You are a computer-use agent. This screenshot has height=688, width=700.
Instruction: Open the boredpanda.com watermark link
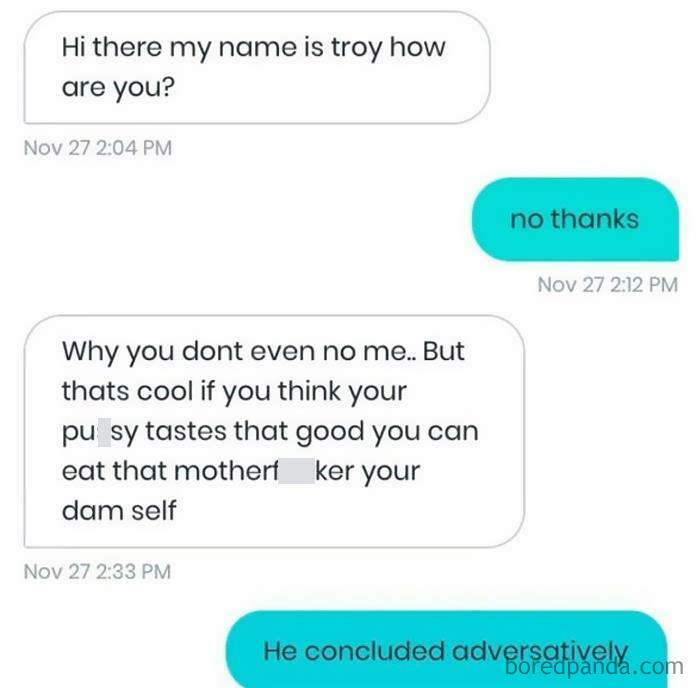click(594, 667)
